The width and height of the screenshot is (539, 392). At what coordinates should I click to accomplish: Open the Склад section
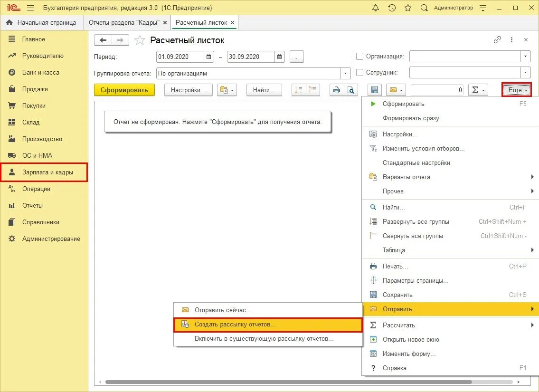click(44, 122)
